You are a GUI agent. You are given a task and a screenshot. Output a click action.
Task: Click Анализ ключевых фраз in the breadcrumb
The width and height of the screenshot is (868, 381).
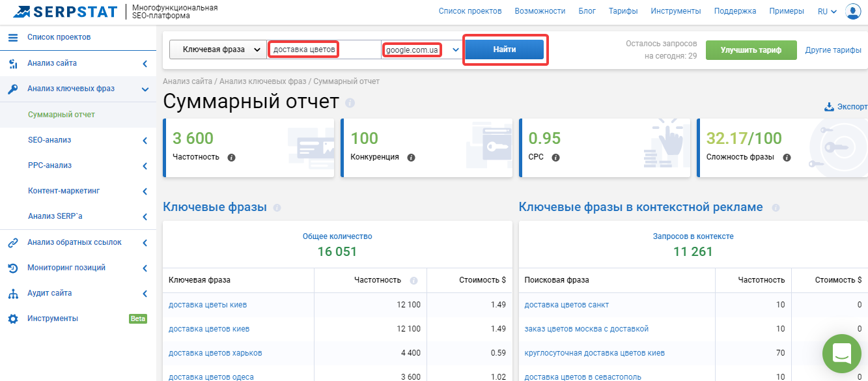(263, 81)
